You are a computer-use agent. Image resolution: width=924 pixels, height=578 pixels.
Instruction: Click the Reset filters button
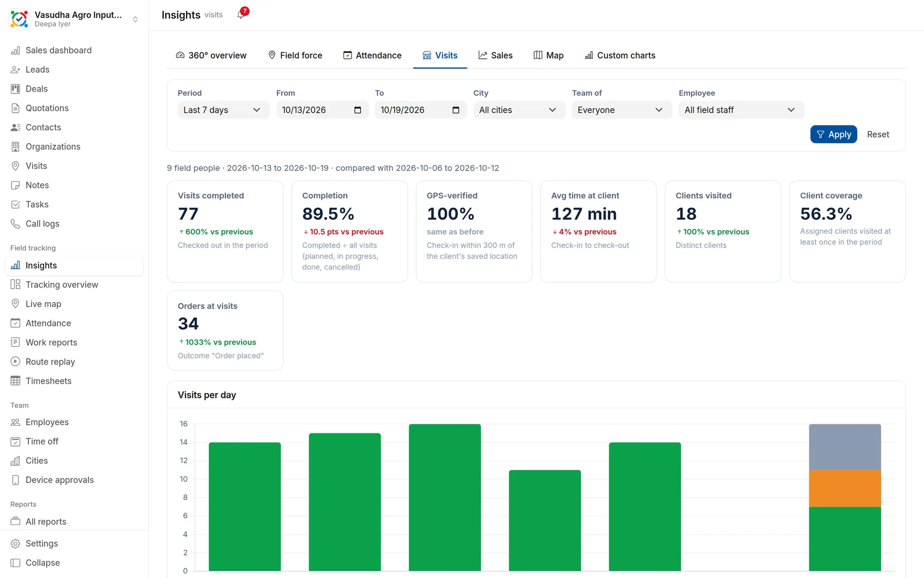(878, 134)
